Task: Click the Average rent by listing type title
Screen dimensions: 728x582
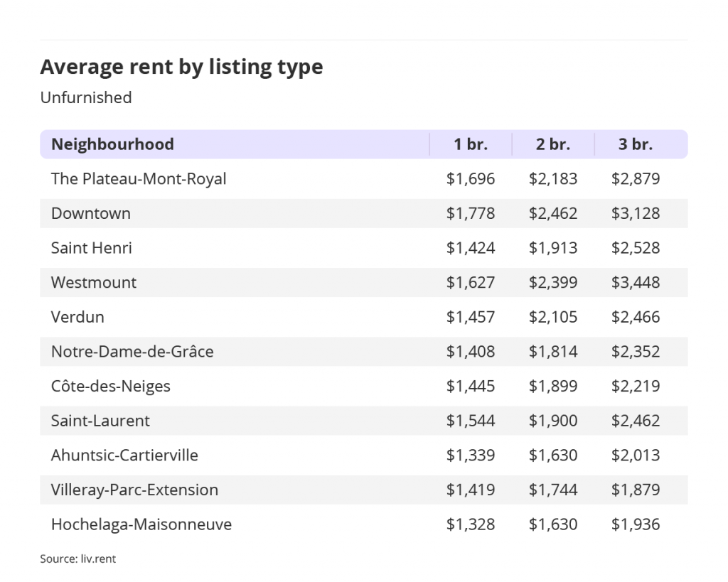Action: pyautogui.click(x=181, y=68)
